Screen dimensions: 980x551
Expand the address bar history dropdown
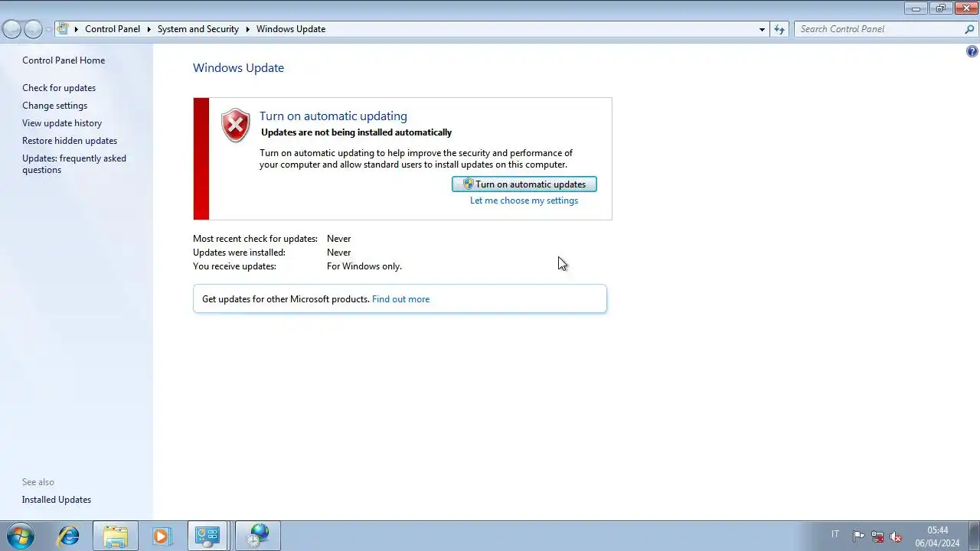pyautogui.click(x=762, y=29)
